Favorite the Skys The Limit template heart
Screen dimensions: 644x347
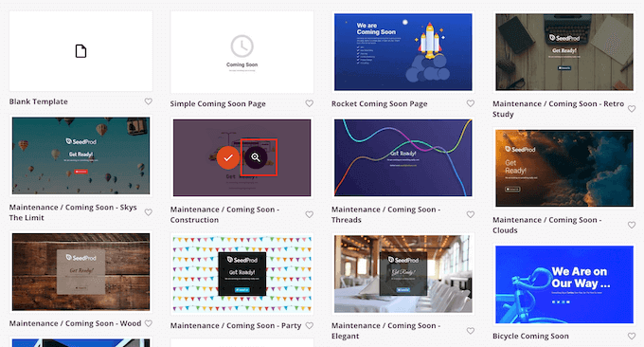coord(149,212)
